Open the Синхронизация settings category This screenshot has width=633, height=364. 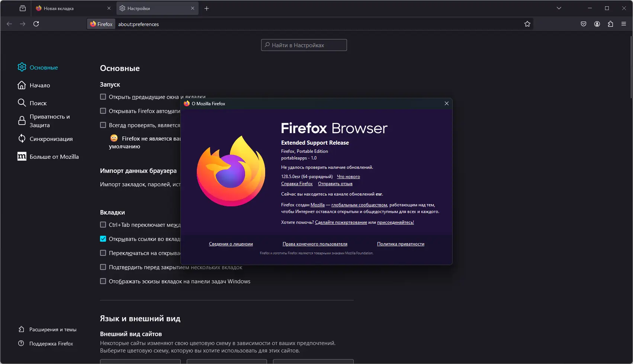coord(45,139)
